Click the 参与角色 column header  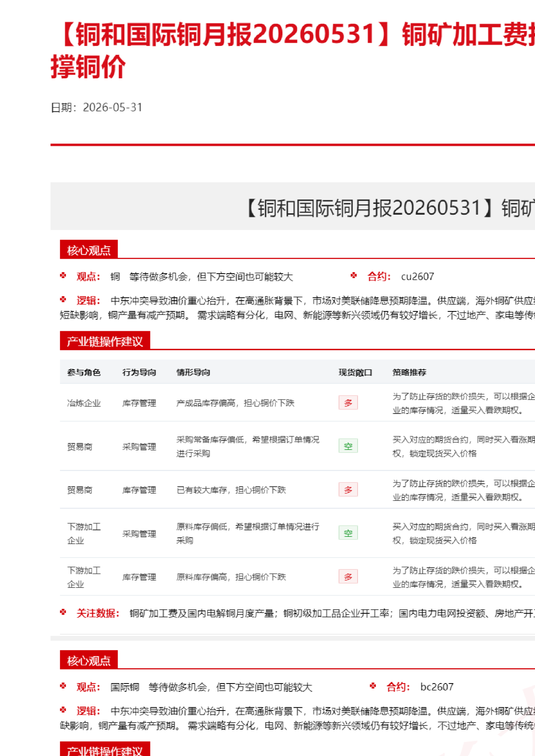[84, 372]
